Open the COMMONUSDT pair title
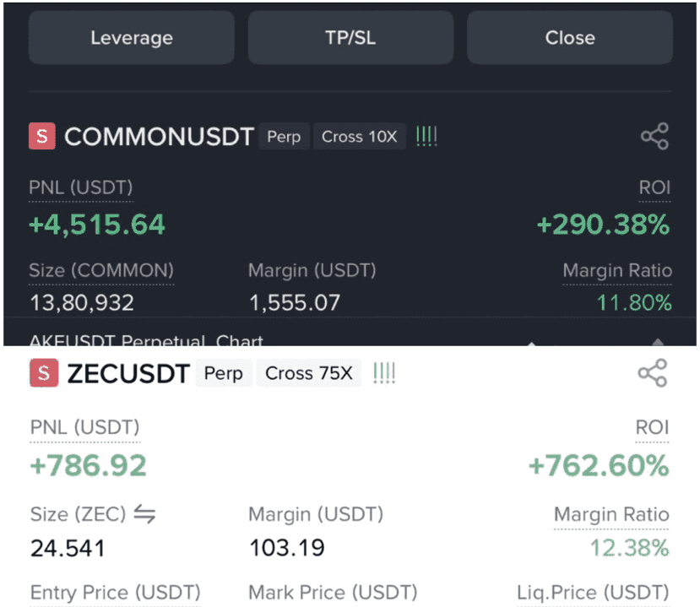This screenshot has width=700, height=607. 159,136
